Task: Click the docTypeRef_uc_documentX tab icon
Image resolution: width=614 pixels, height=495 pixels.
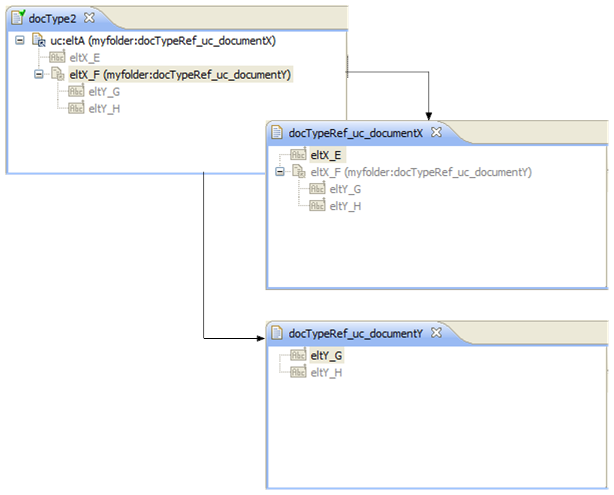Action: 277,132
